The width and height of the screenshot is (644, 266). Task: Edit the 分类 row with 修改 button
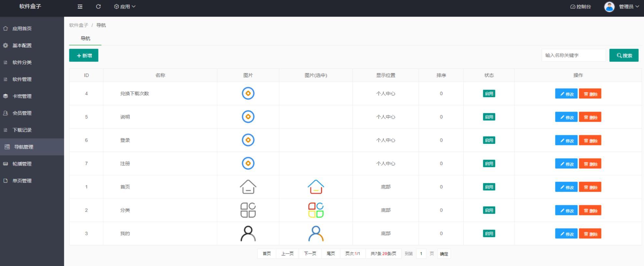(x=566, y=210)
